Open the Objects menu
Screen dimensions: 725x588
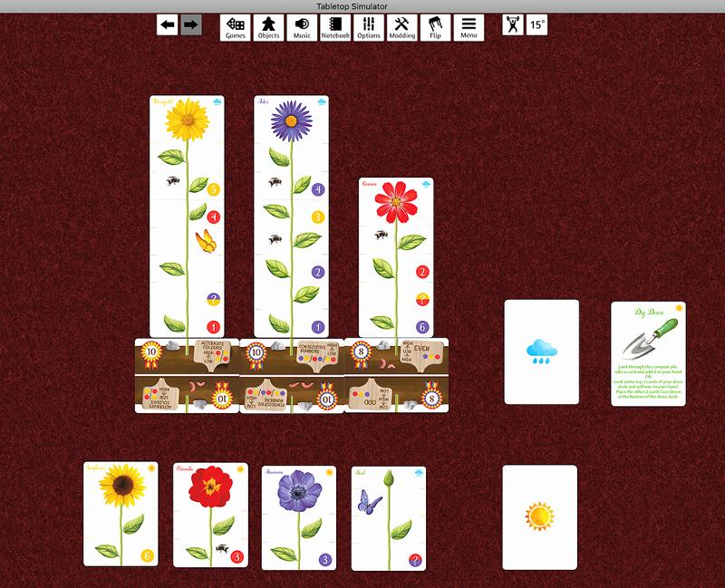[x=268, y=28]
